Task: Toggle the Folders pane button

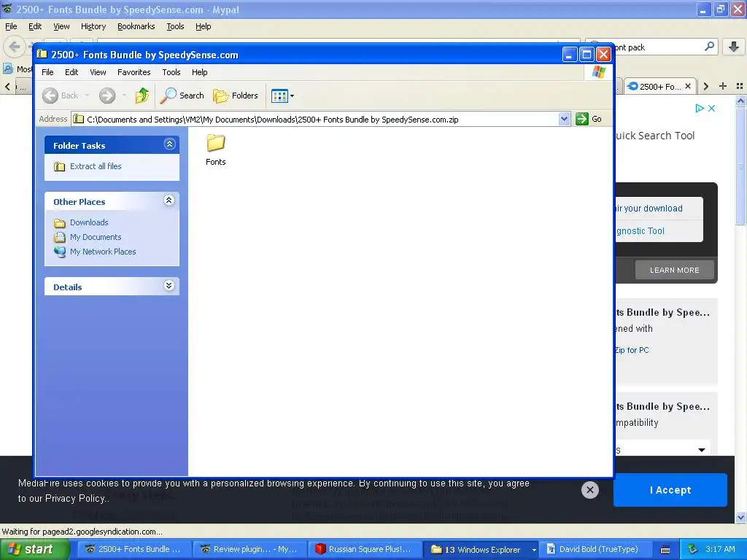Action: click(236, 96)
